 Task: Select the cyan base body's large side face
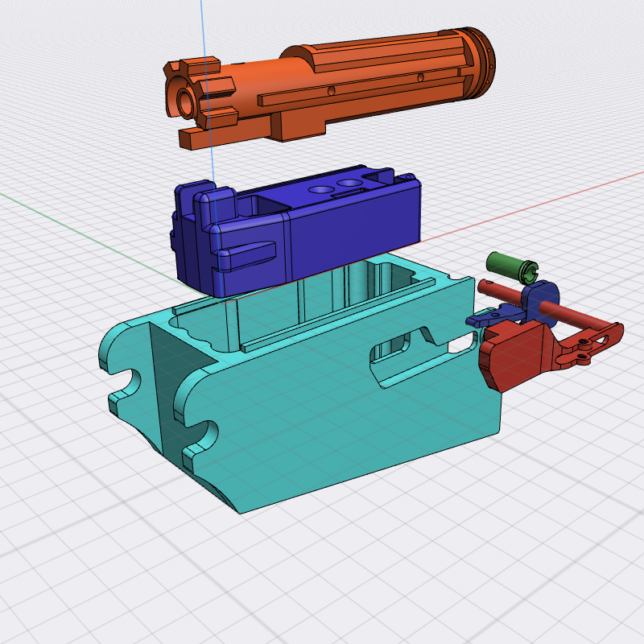point(338,419)
